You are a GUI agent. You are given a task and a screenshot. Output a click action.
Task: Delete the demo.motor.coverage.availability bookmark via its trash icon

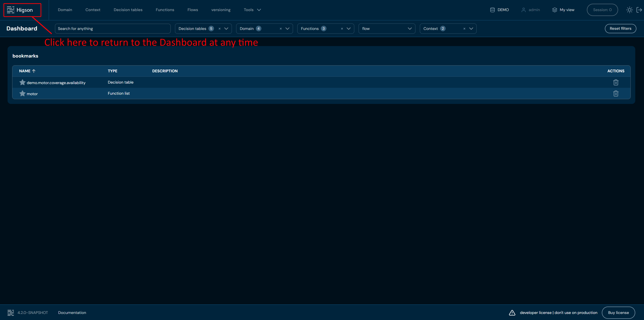point(616,82)
